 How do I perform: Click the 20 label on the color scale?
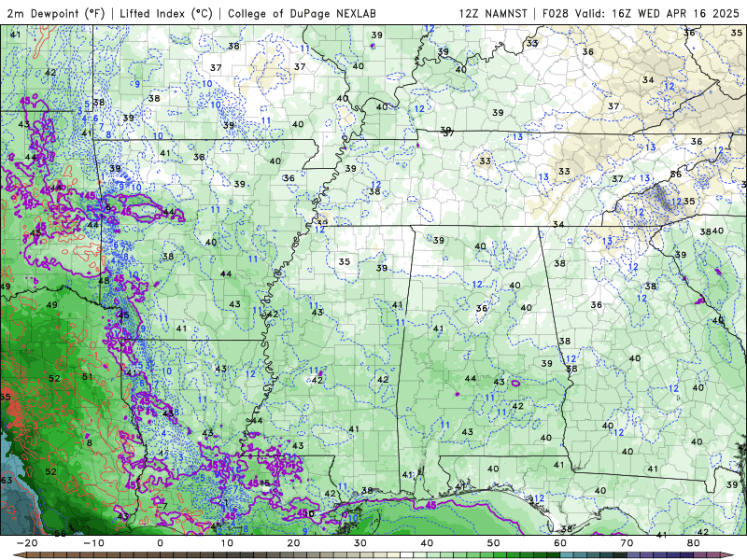tap(293, 543)
